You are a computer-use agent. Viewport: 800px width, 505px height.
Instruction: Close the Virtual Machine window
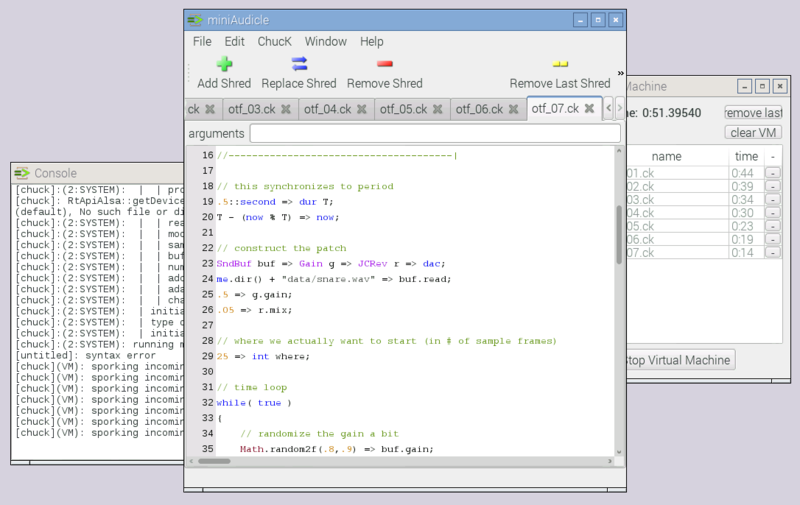(780, 86)
